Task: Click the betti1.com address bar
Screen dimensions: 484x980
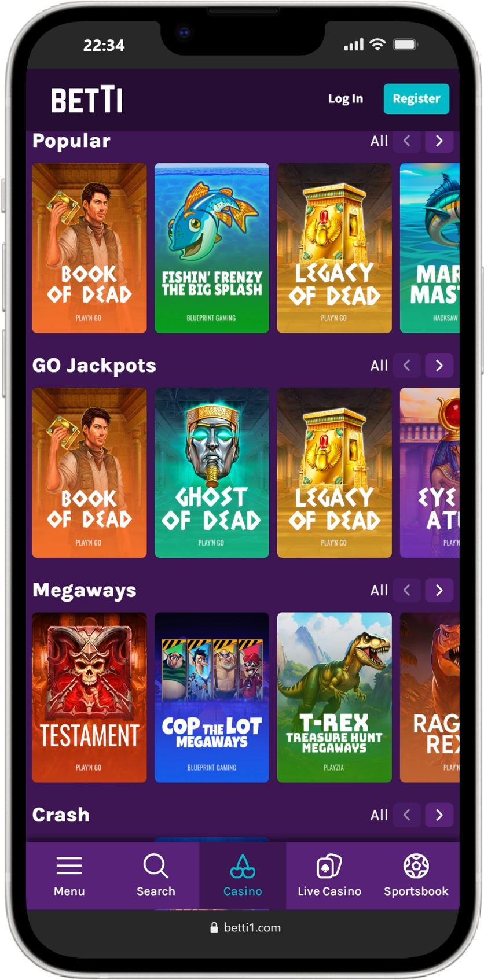Action: tap(245, 927)
